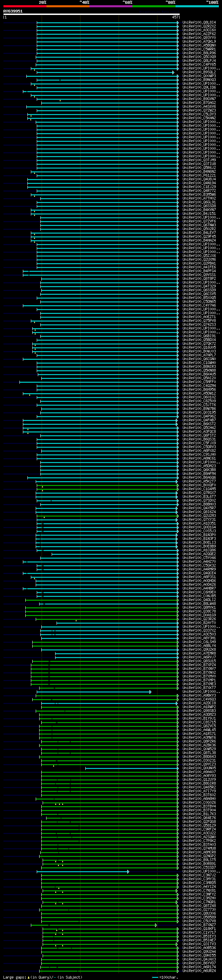Click the orange ~40% identity color segment
Screen dimensions: 222x980
point(68,6)
